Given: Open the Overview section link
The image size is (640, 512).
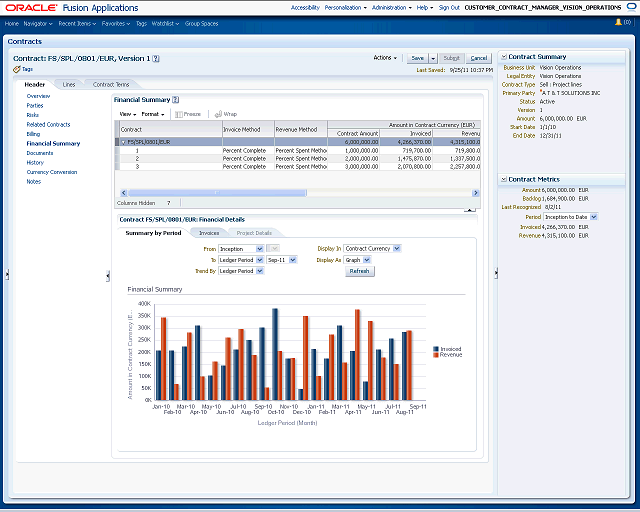Looking at the screenshot, I should pyautogui.click(x=38, y=96).
